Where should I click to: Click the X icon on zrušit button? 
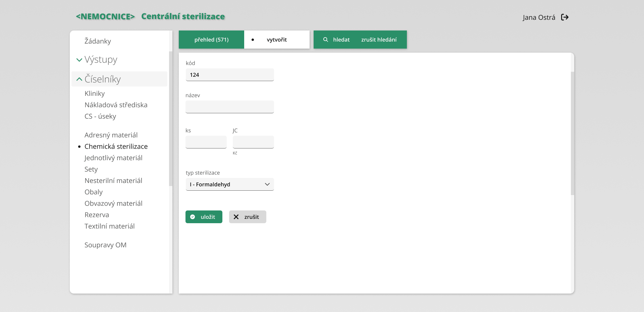click(x=236, y=217)
